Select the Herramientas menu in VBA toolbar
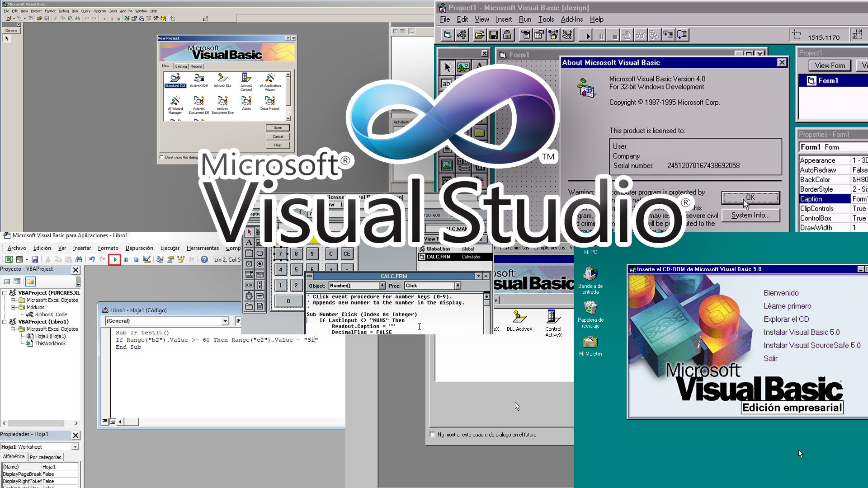Image resolution: width=868 pixels, height=488 pixels. pyautogui.click(x=202, y=248)
